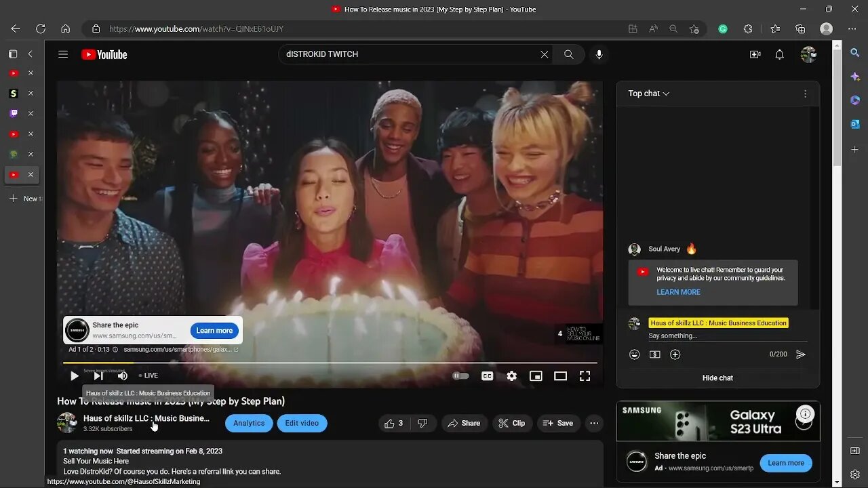
Task: Open the Grammarly extension icon
Action: (x=723, y=29)
